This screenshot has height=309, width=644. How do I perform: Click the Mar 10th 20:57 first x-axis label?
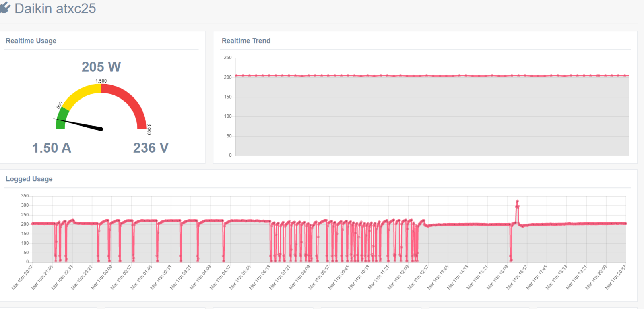coord(23,277)
